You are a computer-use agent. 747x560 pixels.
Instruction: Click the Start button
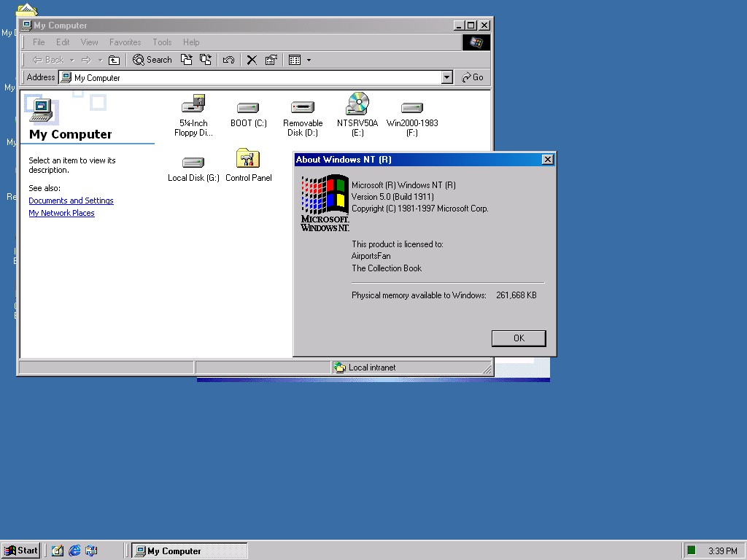(21, 551)
